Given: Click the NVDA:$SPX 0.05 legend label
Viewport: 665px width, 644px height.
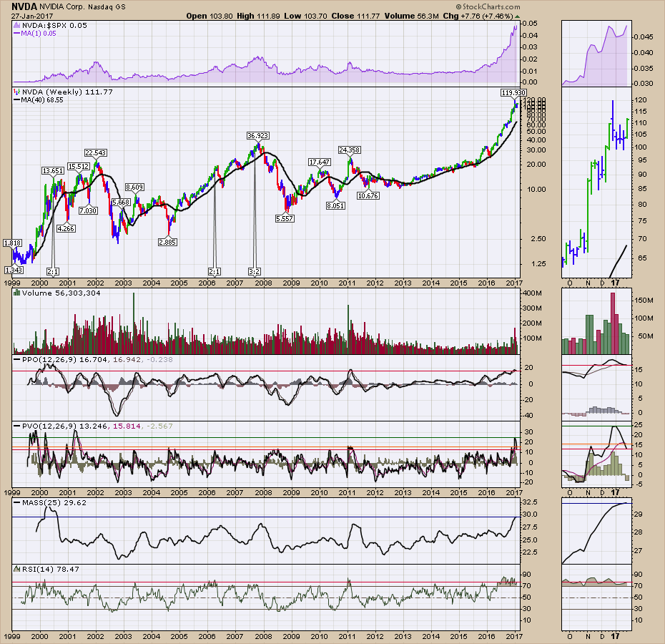Looking at the screenshot, I should pyautogui.click(x=54, y=26).
